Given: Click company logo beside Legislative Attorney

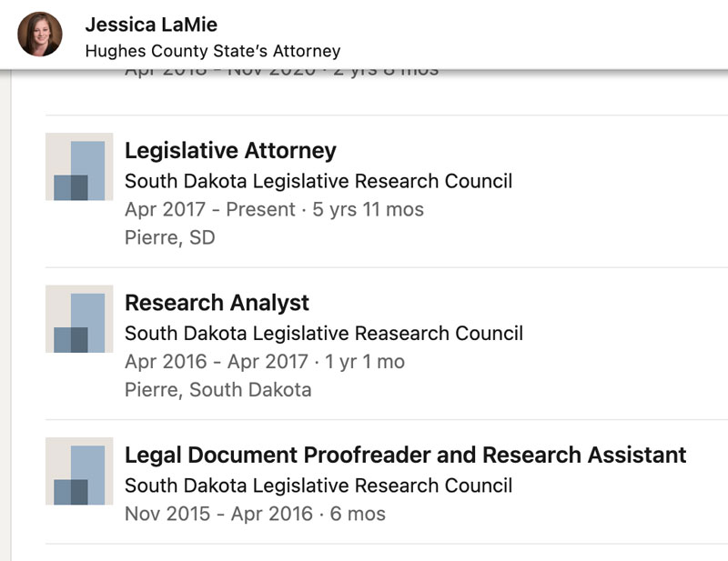Looking at the screenshot, I should tap(79, 166).
